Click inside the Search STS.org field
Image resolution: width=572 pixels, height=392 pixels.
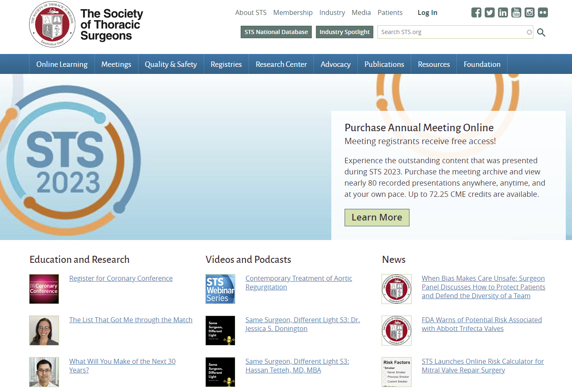tap(455, 32)
